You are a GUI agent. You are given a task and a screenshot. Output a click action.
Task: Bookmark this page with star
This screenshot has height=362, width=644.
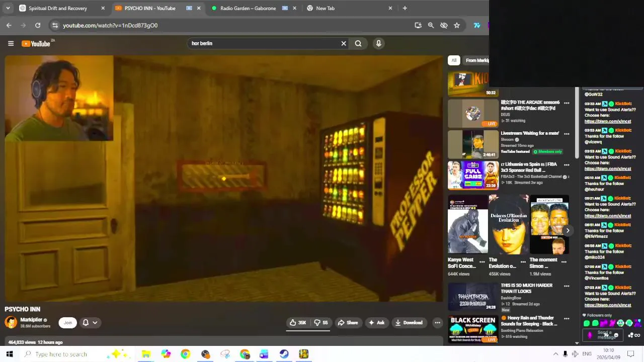click(x=457, y=25)
